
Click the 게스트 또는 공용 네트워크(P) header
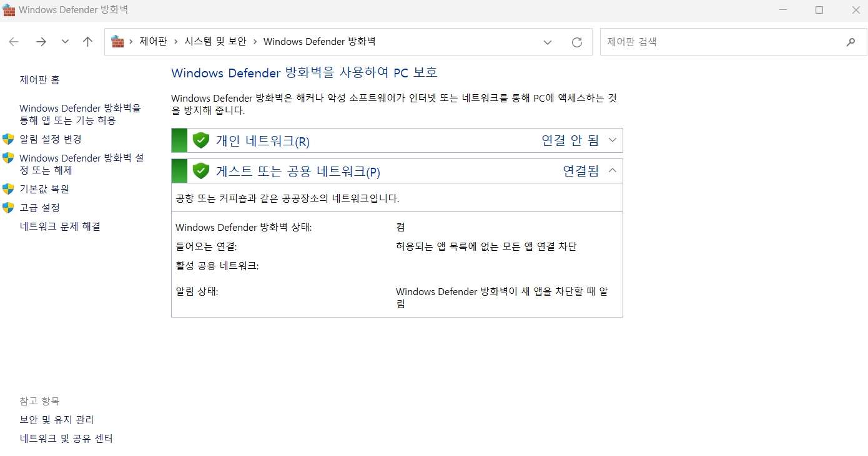pos(298,172)
